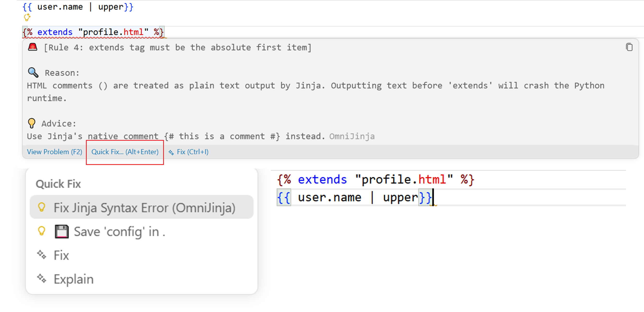This screenshot has height=312, width=644.
Task: Click the Quick Fix menu heading
Action: [x=58, y=184]
